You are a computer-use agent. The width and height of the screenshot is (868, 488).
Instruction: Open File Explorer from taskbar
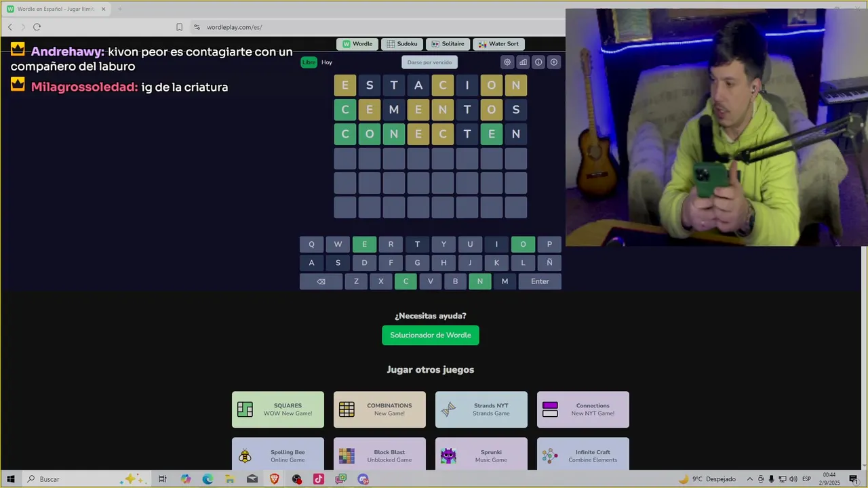point(230,479)
